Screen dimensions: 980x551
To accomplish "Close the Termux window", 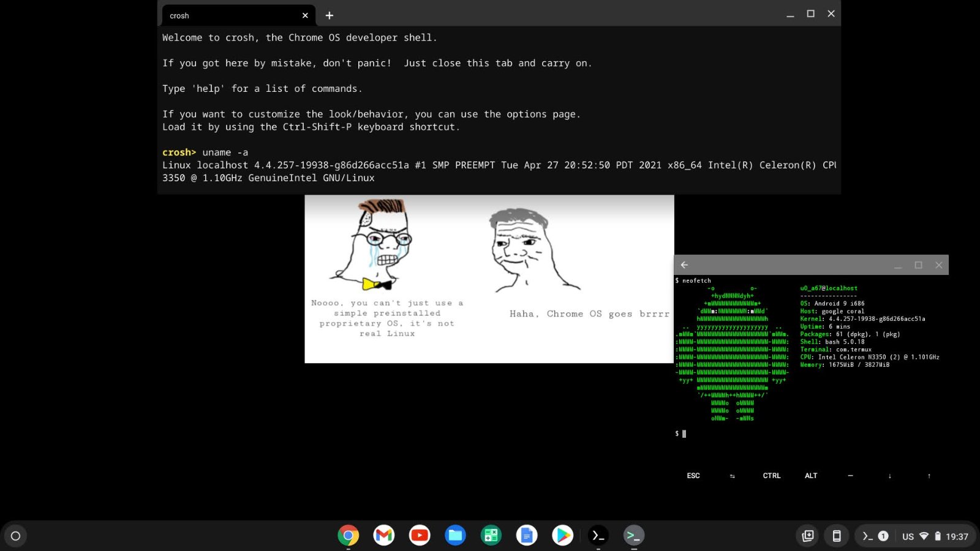I will 939,265.
